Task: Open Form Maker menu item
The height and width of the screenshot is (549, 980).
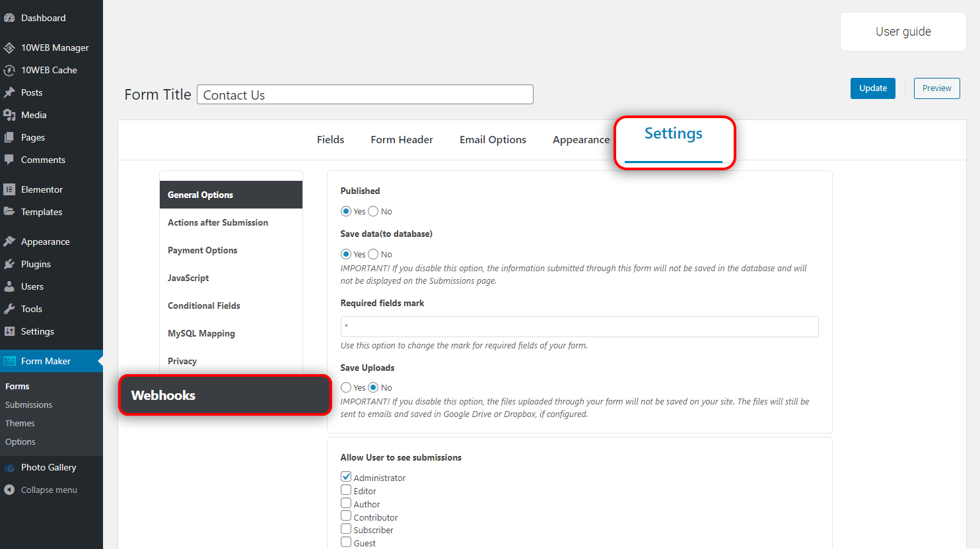Action: click(x=52, y=361)
